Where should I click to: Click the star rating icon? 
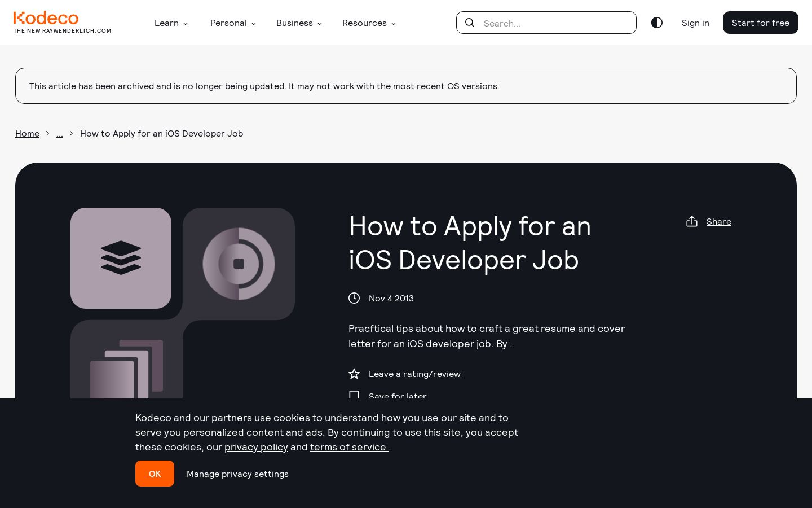click(354, 374)
